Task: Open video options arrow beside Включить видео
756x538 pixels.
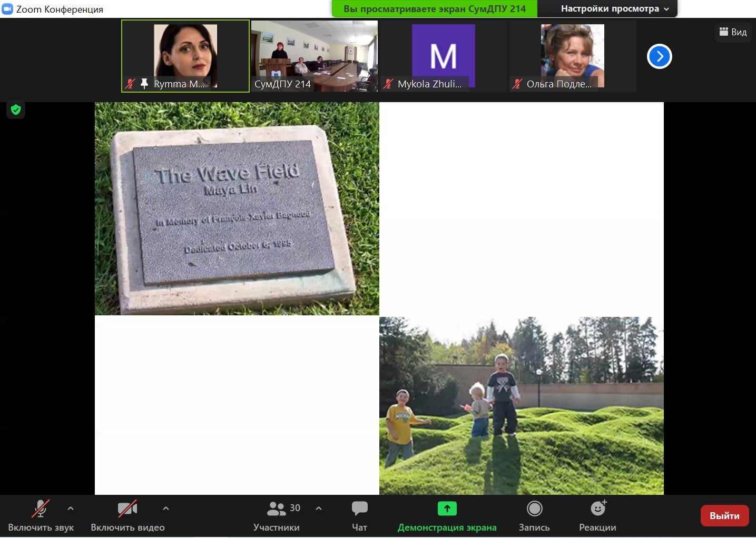Action: pos(166,509)
